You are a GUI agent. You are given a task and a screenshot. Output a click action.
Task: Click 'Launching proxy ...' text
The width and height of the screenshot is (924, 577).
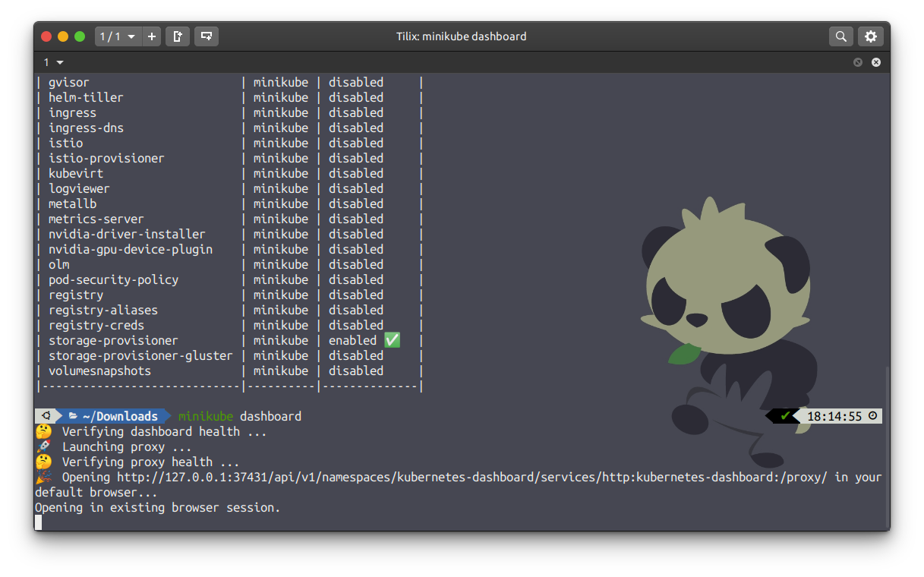pyautogui.click(x=127, y=446)
